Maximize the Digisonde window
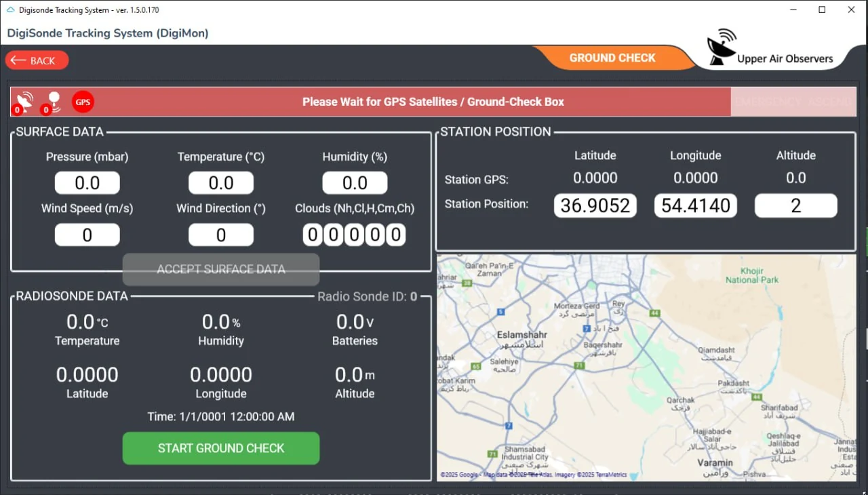Image resolution: width=868 pixels, height=495 pixels. 822,9
